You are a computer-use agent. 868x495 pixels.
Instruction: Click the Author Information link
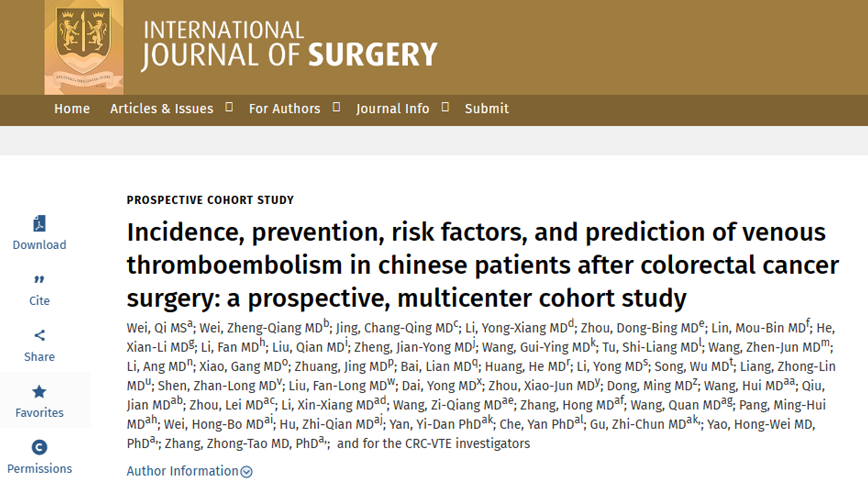182,471
